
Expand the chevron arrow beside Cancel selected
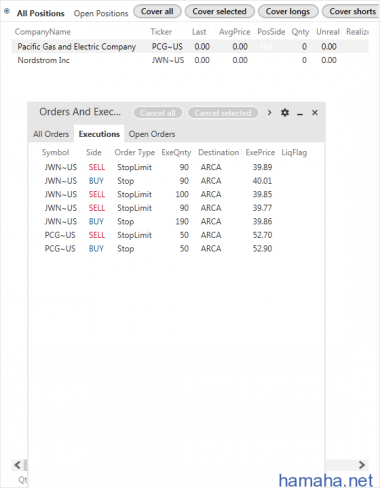pos(269,113)
